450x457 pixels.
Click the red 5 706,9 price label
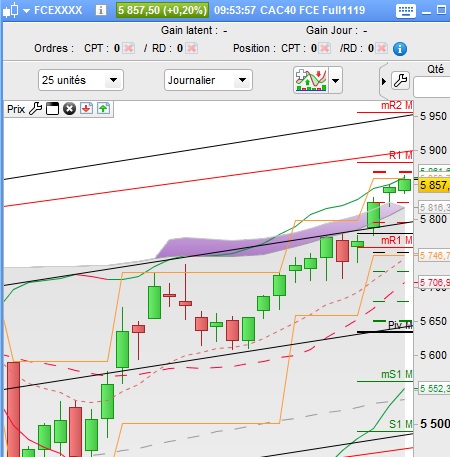coord(434,283)
